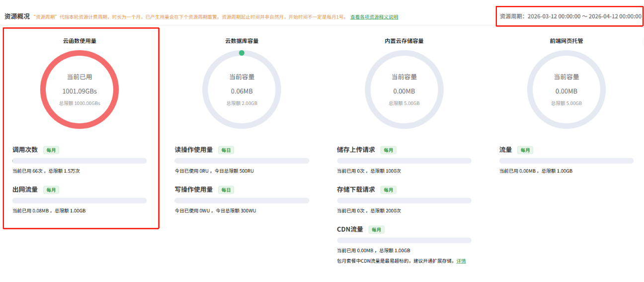The image size is (644, 282).
Task: Click the 前端网页托管 donut chart
Action: pyautogui.click(x=566, y=90)
